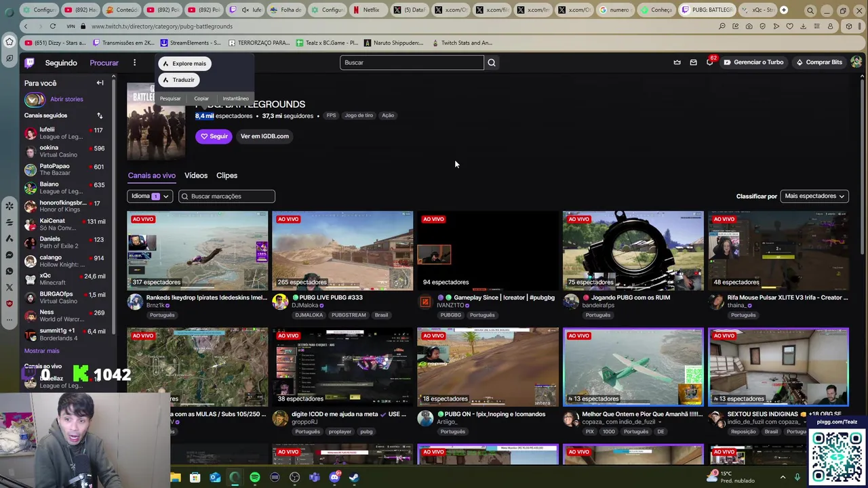Click the browser heart favorites icon
This screenshot has height=488, width=868.
pyautogui.click(x=789, y=26)
